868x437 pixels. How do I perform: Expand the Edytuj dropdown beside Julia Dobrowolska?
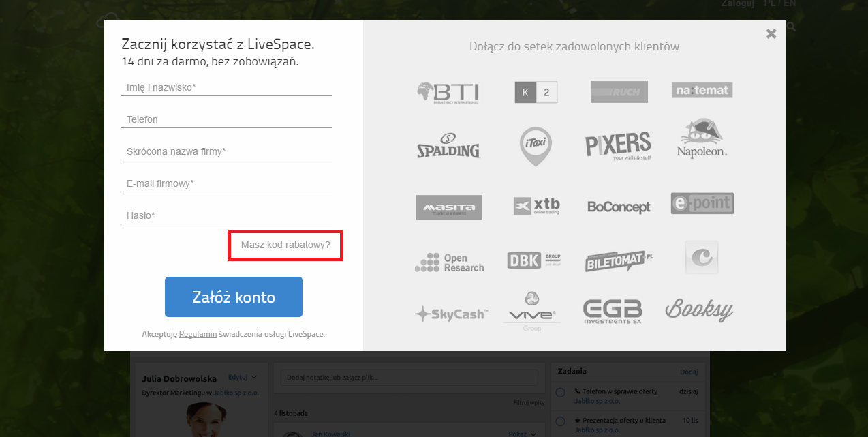242,377
